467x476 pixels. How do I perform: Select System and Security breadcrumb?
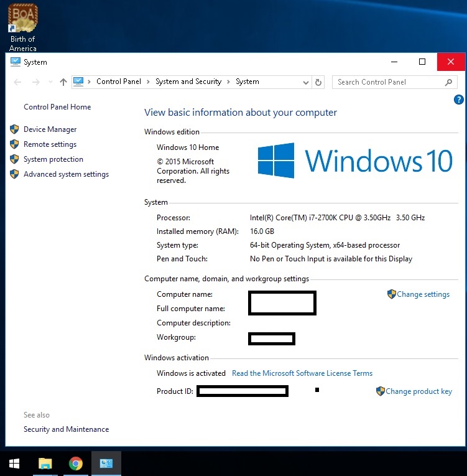click(188, 82)
